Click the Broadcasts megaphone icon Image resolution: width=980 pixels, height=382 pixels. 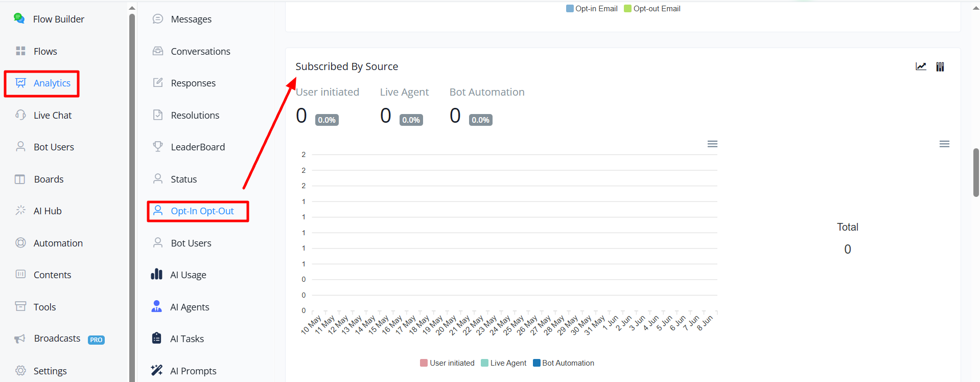(x=20, y=339)
